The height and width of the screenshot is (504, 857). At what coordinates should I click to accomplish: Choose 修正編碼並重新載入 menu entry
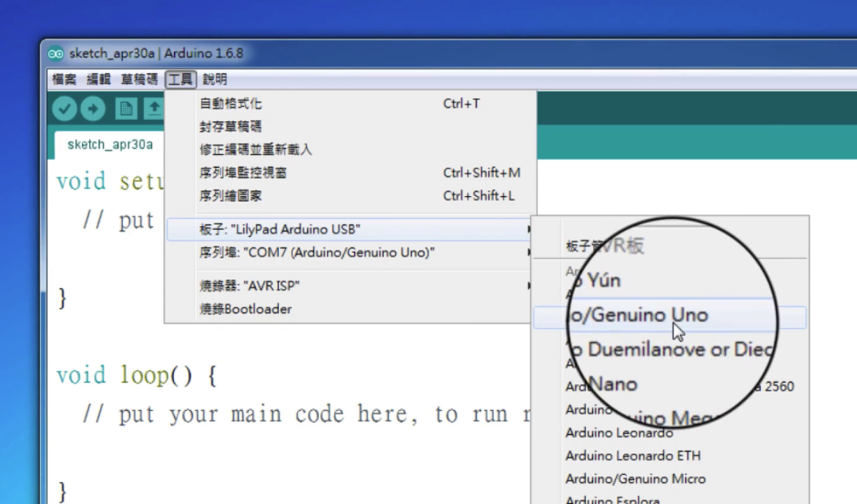coord(350,150)
